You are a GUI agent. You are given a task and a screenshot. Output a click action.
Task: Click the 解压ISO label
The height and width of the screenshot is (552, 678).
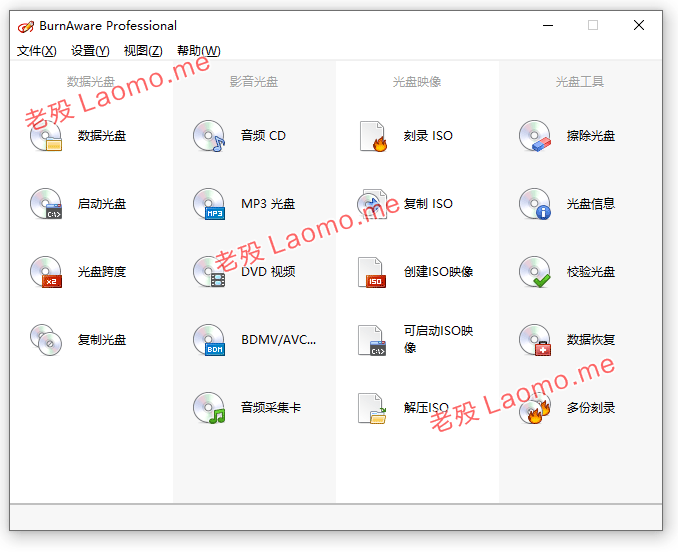pos(426,408)
